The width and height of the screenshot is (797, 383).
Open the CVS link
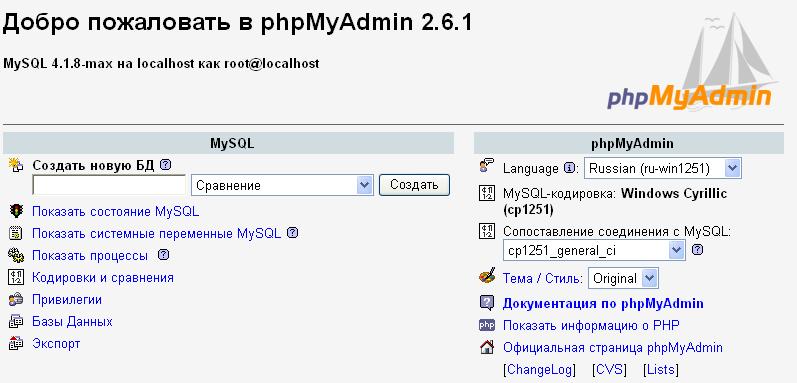pyautogui.click(x=609, y=369)
